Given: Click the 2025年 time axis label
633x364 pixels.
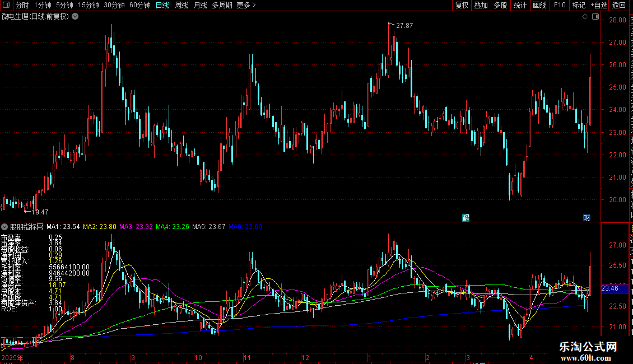Looking at the screenshot, I should (12, 358).
